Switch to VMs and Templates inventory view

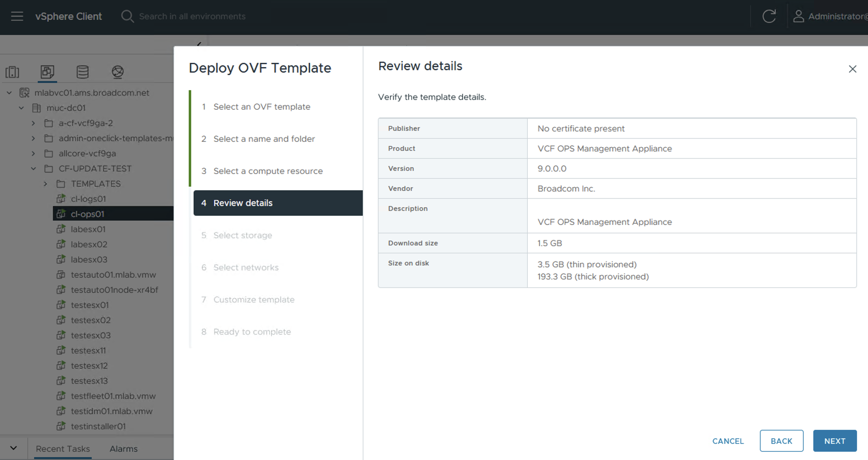click(47, 72)
